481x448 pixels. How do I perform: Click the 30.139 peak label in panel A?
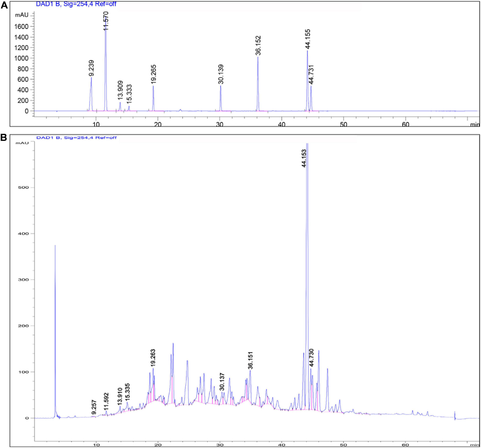click(x=221, y=74)
